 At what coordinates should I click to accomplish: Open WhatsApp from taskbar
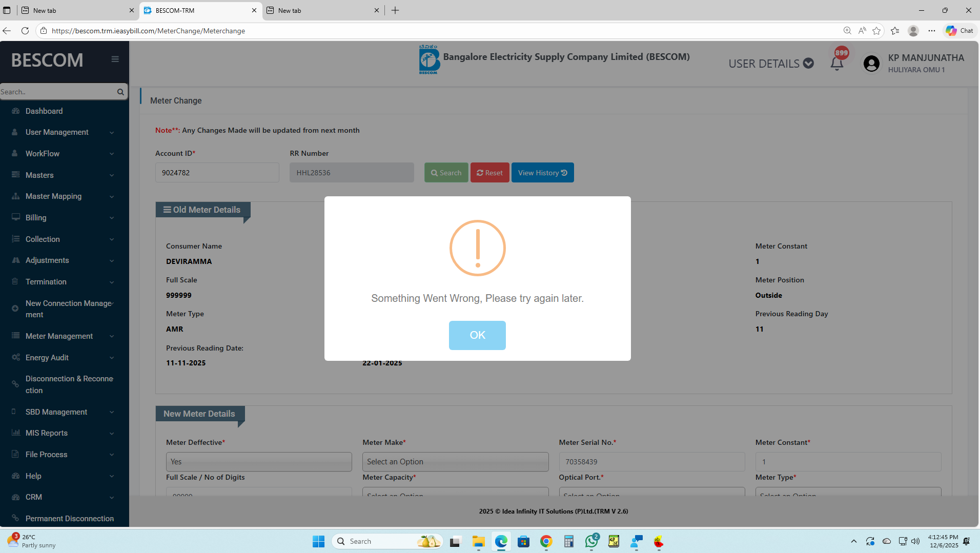tap(591, 541)
